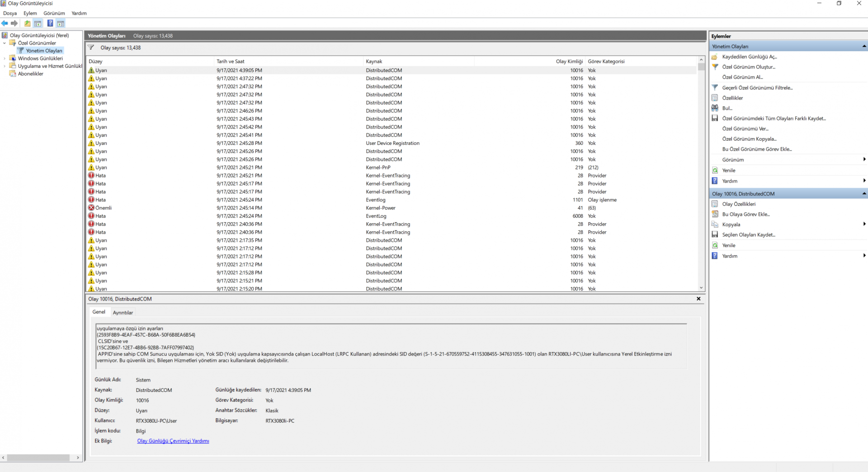
Task: Click the Kopyala icon in actions pane
Action: click(715, 224)
